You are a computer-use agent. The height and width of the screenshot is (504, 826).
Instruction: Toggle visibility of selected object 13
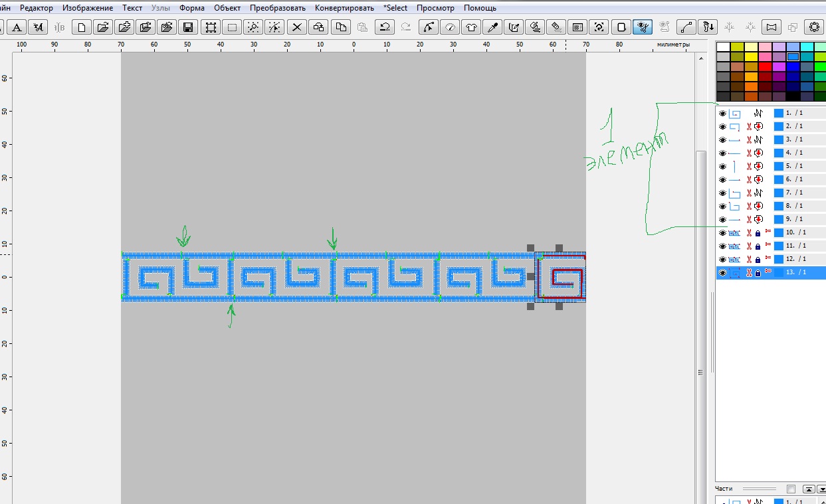pyautogui.click(x=722, y=272)
